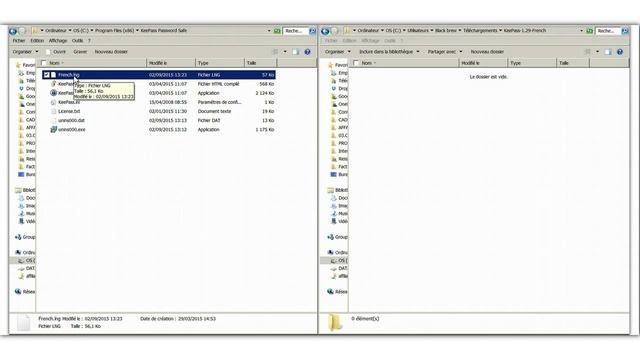640x360 pixels.
Task: Click the network Réseau icon in the left window sidebar
Action: [x=18, y=291]
